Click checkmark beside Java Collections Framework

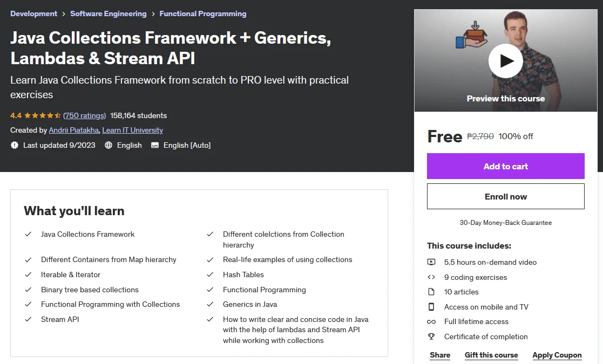coord(28,234)
